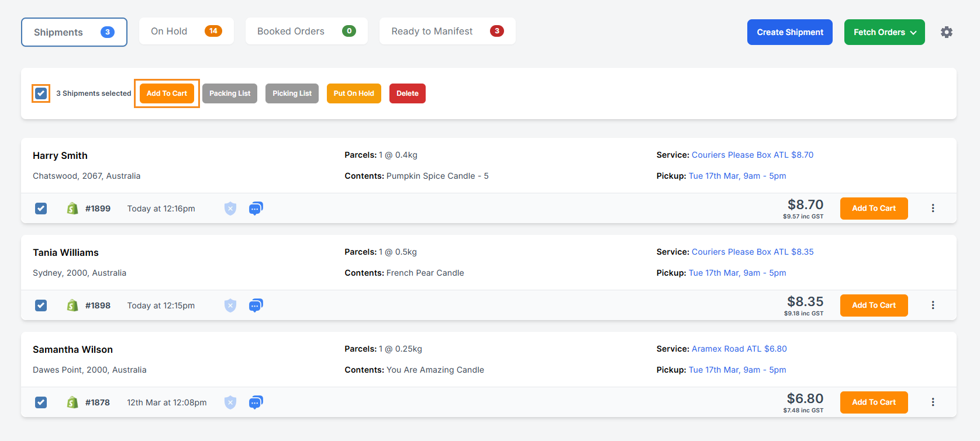Click the Create Shipment button
The height and width of the screenshot is (441, 980).
[x=789, y=32]
